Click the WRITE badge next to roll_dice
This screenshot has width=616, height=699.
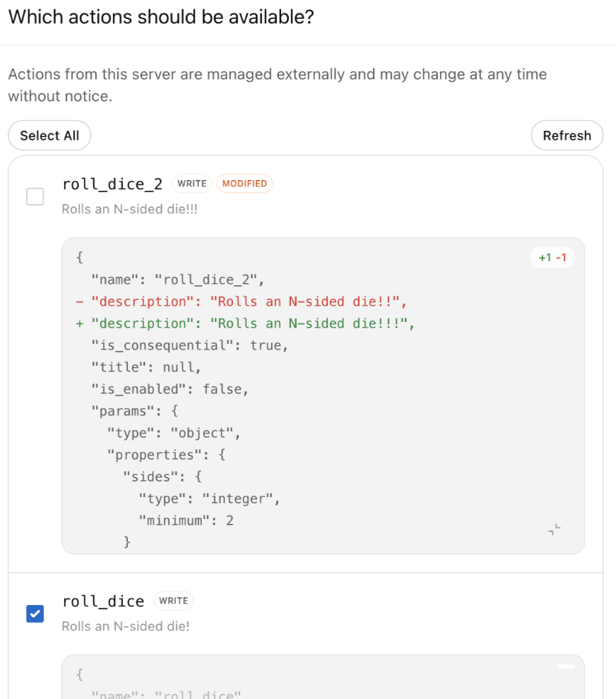174,601
